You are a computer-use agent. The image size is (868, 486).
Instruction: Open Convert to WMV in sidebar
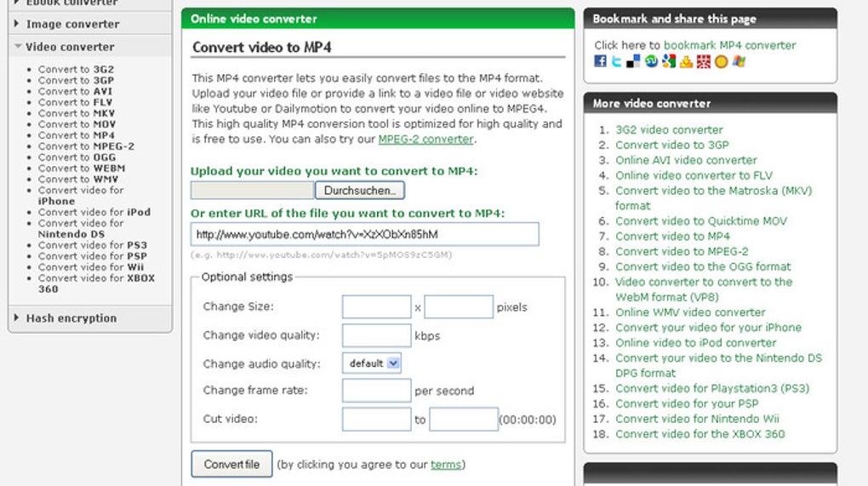click(78, 180)
